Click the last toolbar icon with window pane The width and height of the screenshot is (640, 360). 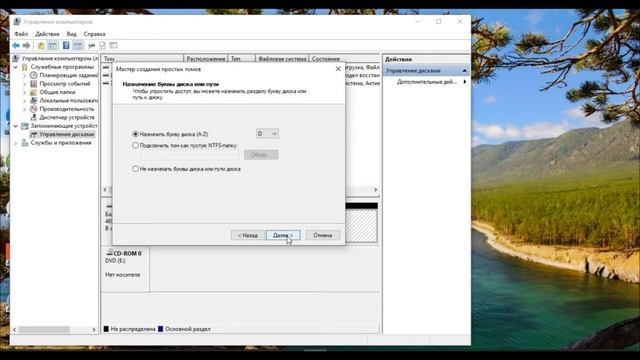(x=113, y=46)
